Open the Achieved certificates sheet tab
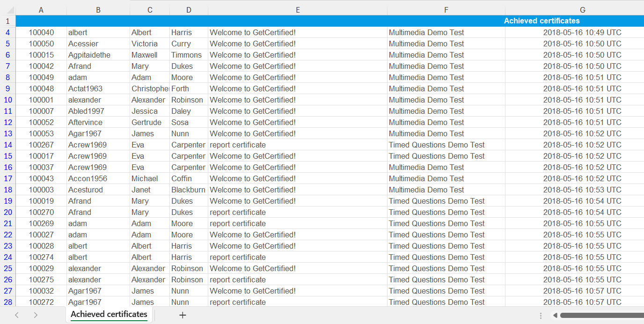This screenshot has height=324, width=644. pyautogui.click(x=109, y=314)
